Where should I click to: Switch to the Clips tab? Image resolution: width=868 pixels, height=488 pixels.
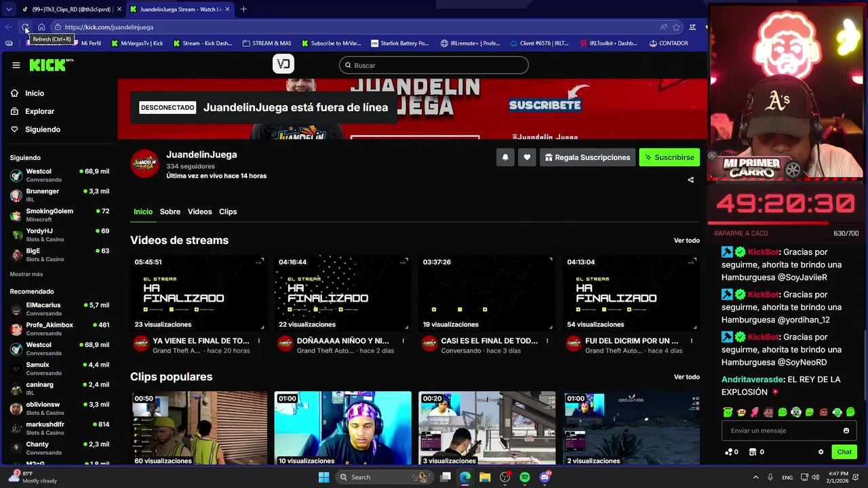228,211
